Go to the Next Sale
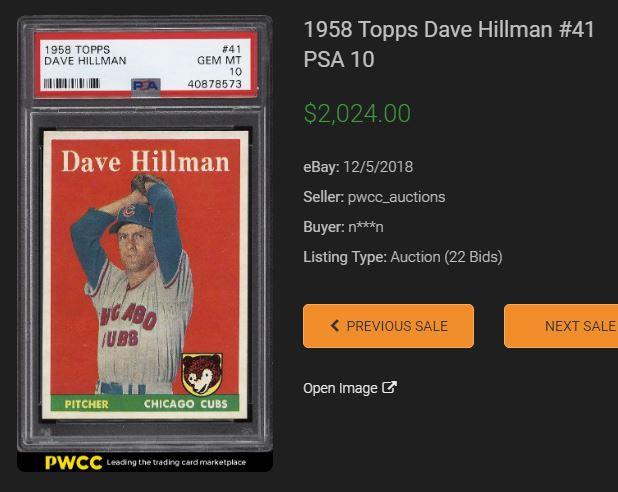 tap(561, 326)
